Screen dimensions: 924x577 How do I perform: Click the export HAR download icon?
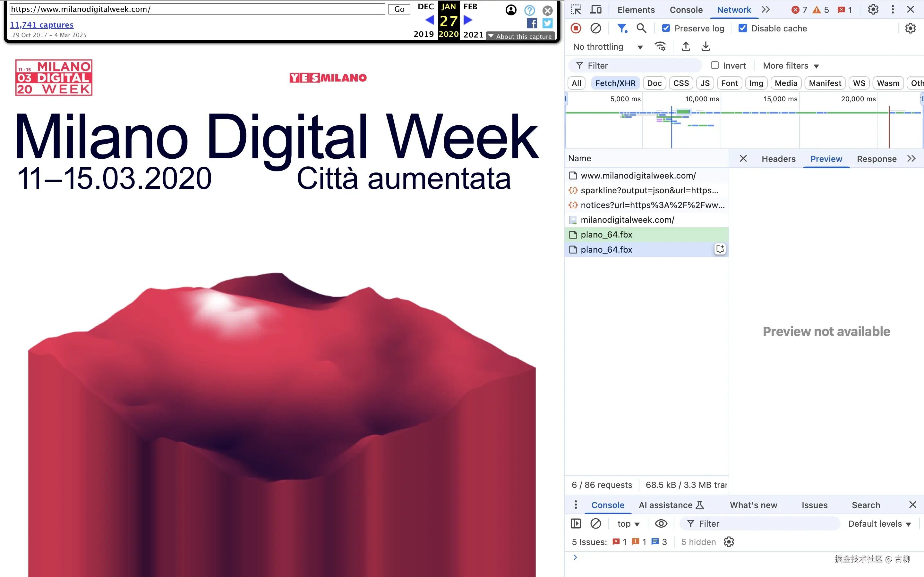click(706, 46)
